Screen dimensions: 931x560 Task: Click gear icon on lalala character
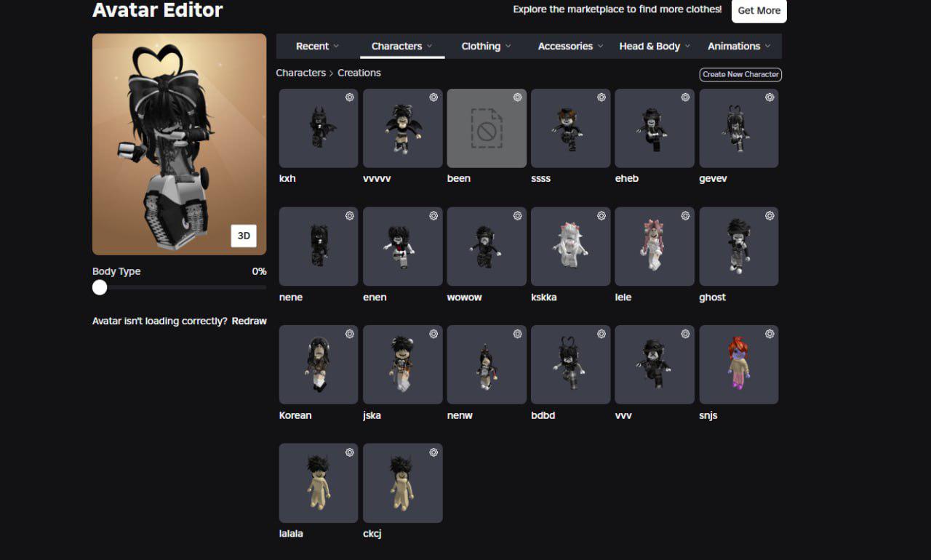(349, 452)
